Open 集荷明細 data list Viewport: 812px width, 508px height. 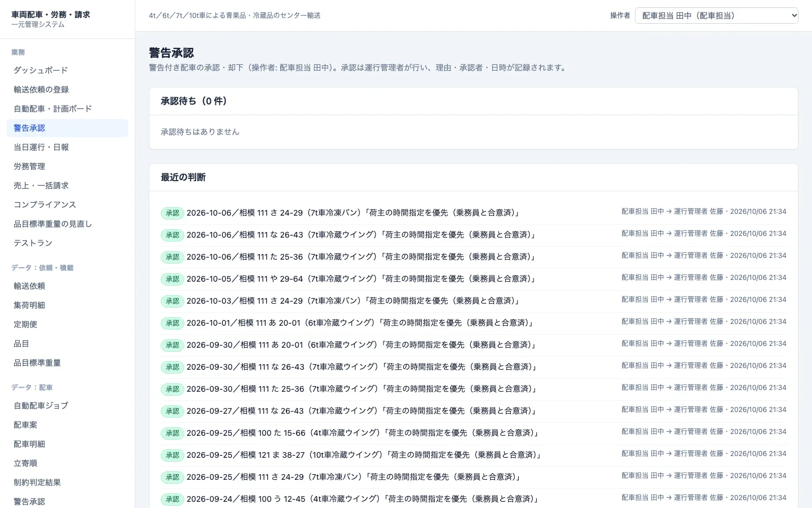click(67, 305)
